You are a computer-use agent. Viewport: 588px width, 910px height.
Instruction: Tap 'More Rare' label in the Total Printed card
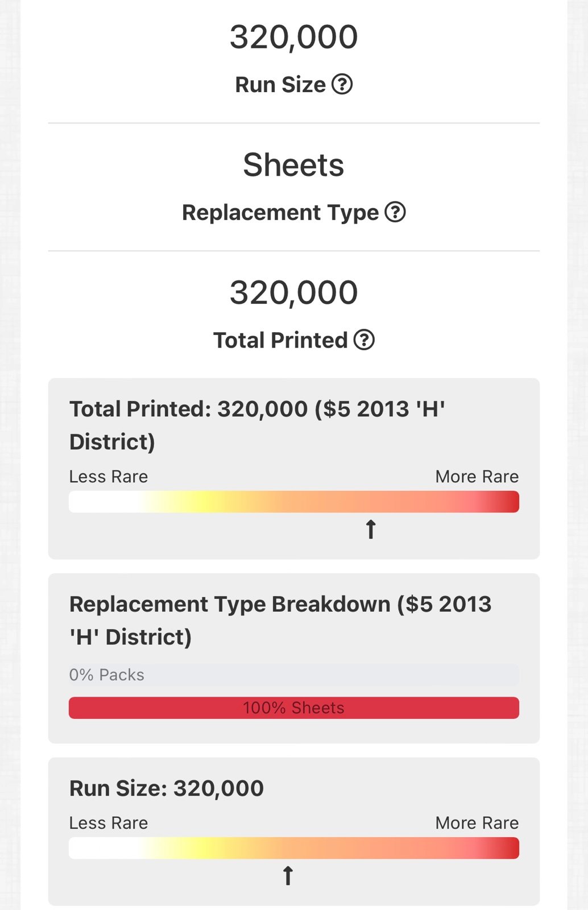click(477, 476)
